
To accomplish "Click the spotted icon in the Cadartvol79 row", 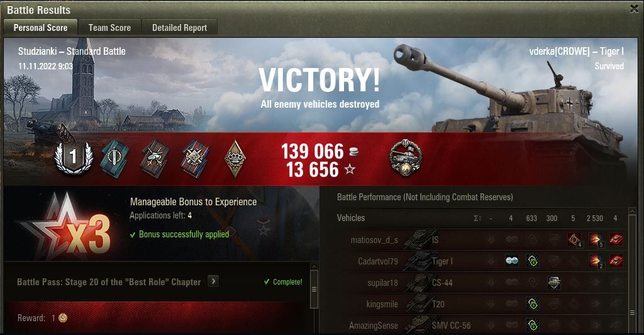I will click(x=512, y=261).
